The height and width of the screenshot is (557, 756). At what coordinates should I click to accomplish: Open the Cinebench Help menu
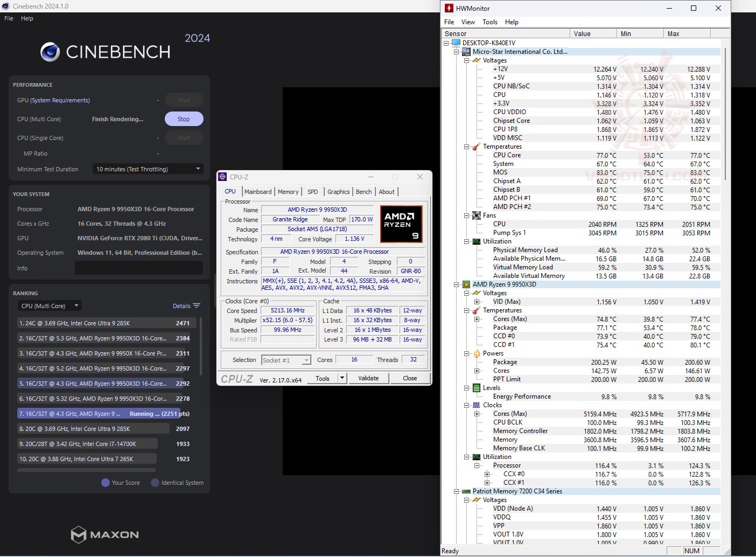pos(27,18)
